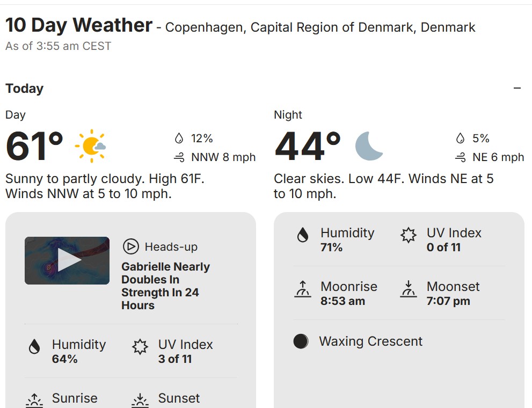This screenshot has height=408, width=532.
Task: Click the night Humidity droplet icon
Action: click(303, 235)
